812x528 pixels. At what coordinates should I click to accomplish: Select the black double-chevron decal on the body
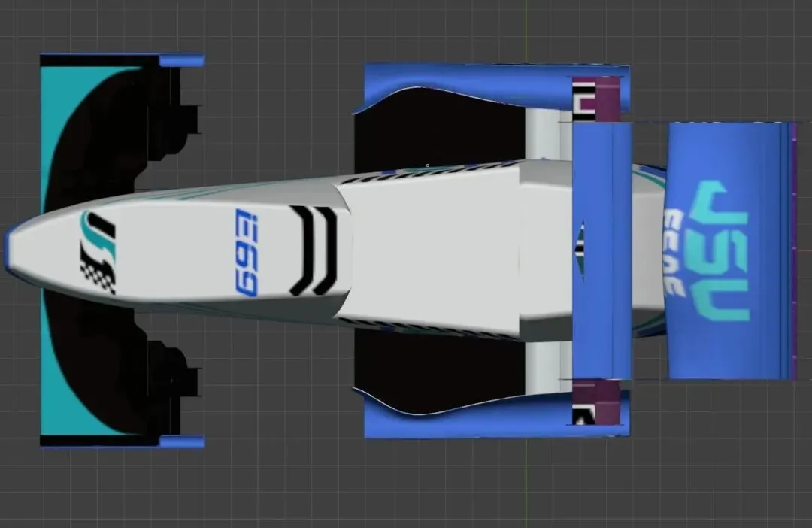click(314, 250)
